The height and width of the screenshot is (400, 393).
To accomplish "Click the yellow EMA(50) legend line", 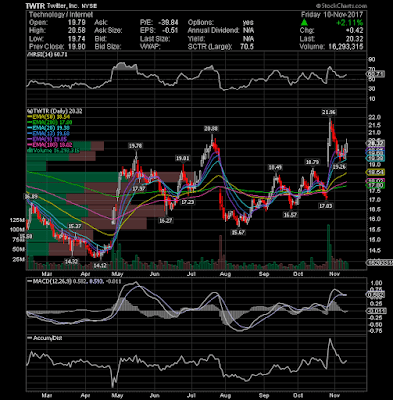I will click(30, 117).
